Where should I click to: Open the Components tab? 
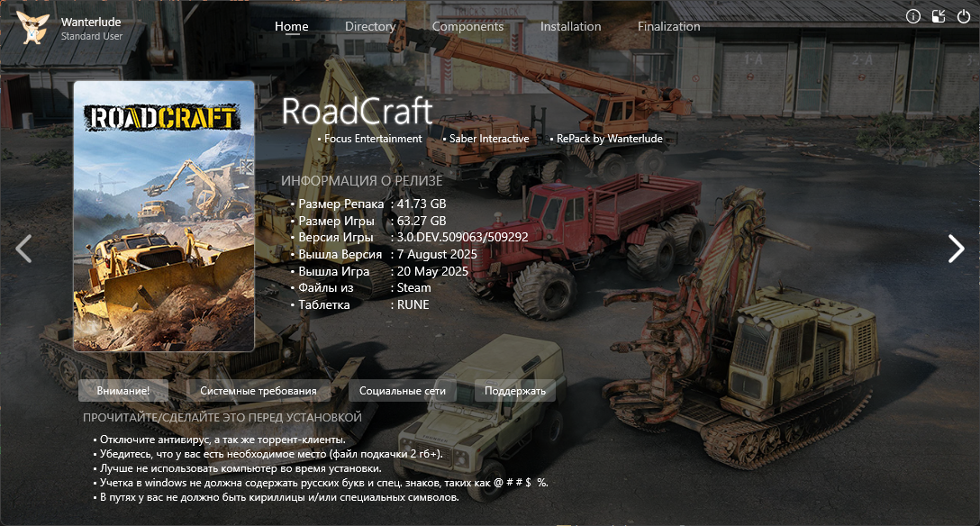467,26
